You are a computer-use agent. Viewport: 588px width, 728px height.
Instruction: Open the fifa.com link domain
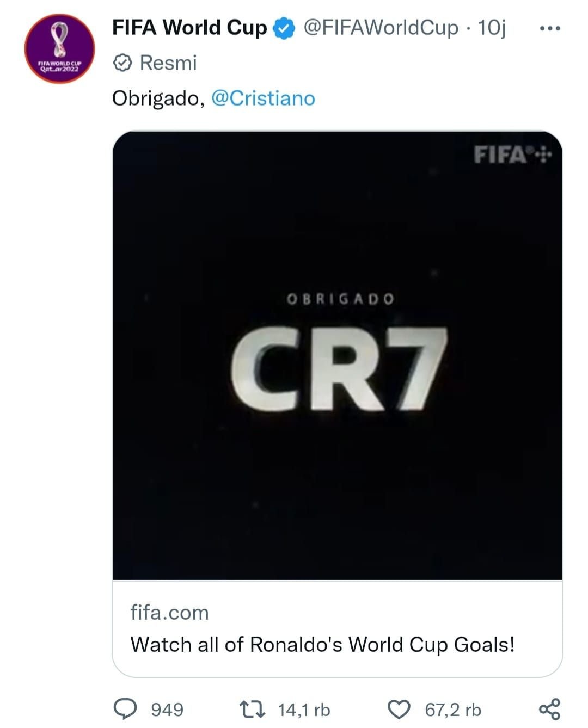pyautogui.click(x=169, y=613)
